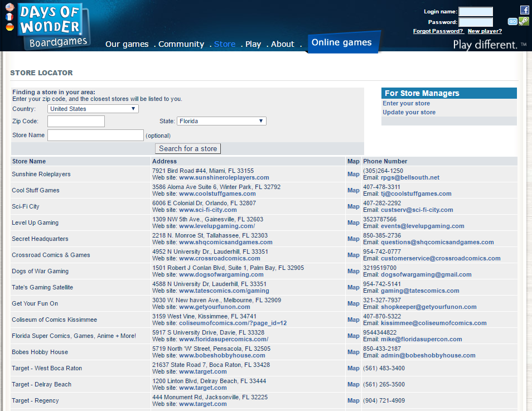This screenshot has width=532, height=411.
Task: Visit www.coolstuffgames.com website link
Action: click(x=217, y=194)
